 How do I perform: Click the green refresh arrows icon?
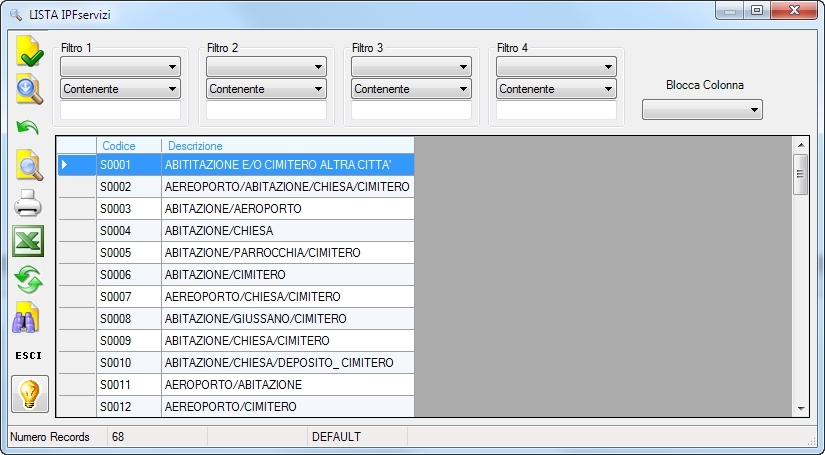tap(28, 279)
